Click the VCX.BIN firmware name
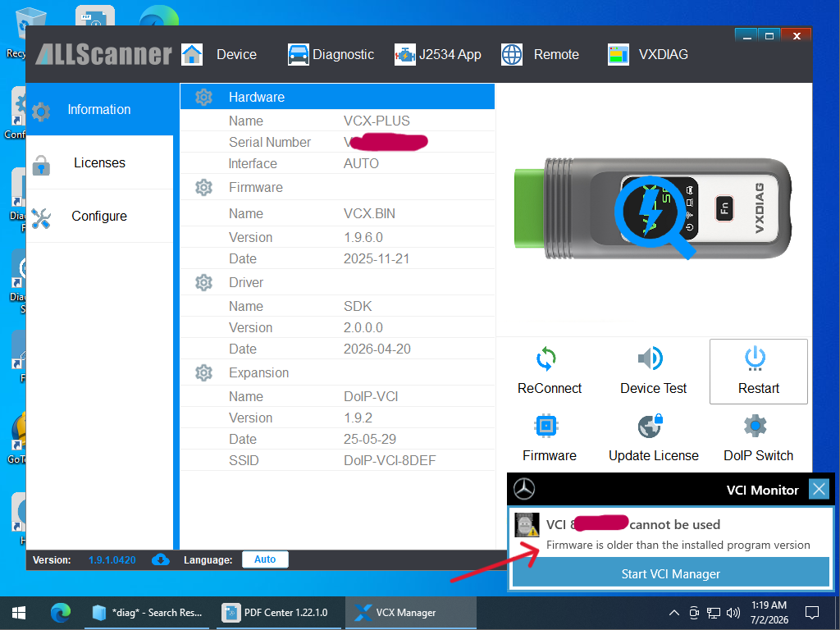The height and width of the screenshot is (630, 840). tap(369, 213)
